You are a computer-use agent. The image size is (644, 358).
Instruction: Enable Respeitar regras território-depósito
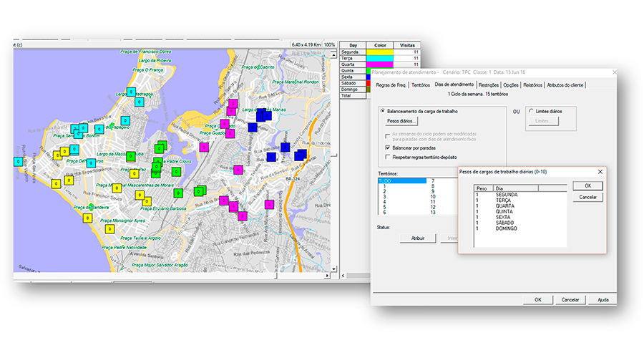click(387, 157)
